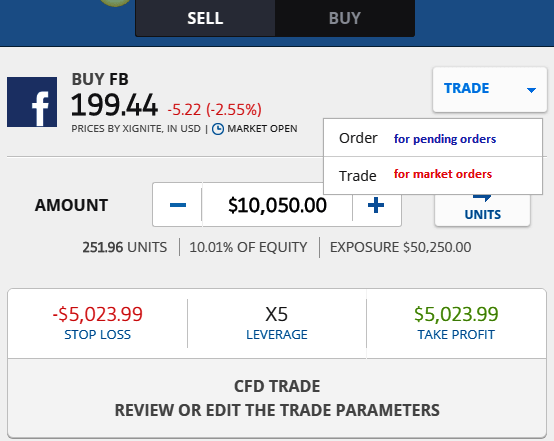The width and height of the screenshot is (554, 441).
Task: Click the 199.44 price quote
Action: click(x=114, y=105)
